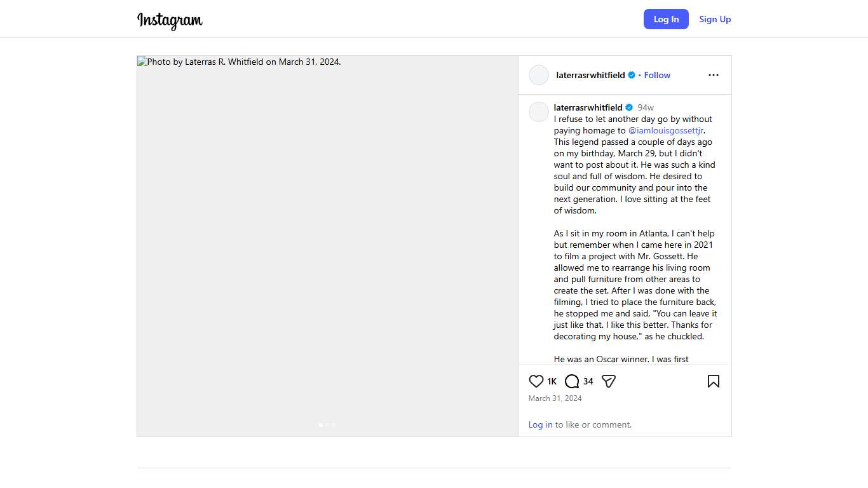The width and height of the screenshot is (868, 488).
Task: Open comments via speech bubble icon
Action: (572, 381)
